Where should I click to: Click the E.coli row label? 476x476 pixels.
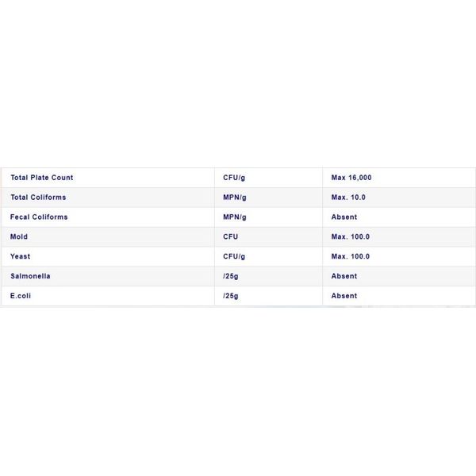pos(21,296)
